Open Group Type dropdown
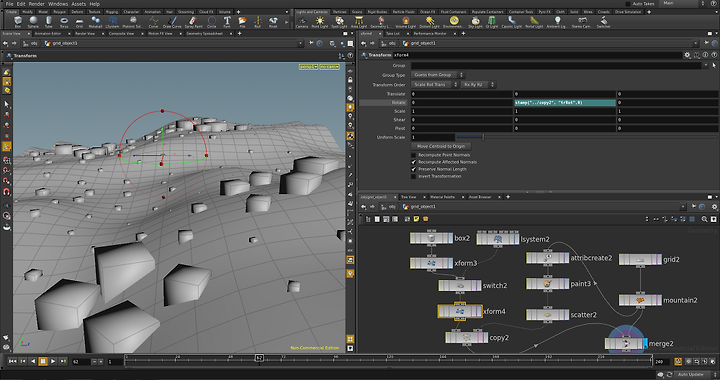 tap(438, 75)
